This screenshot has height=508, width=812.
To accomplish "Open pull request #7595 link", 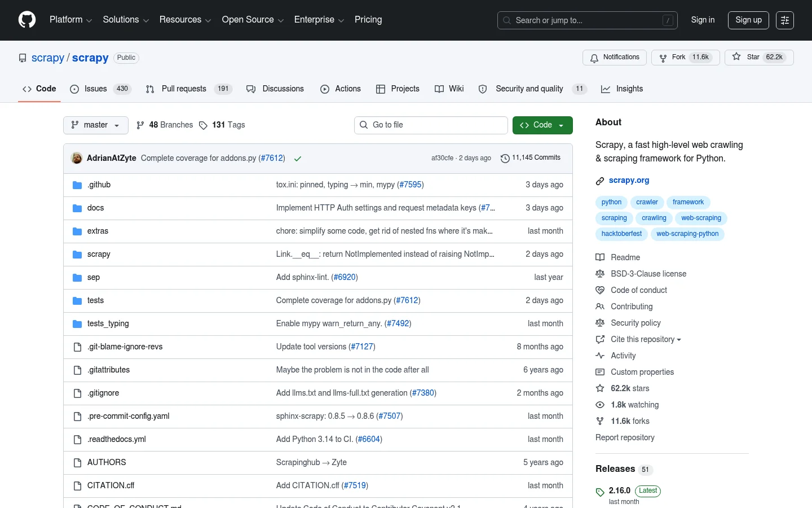I will (x=411, y=185).
